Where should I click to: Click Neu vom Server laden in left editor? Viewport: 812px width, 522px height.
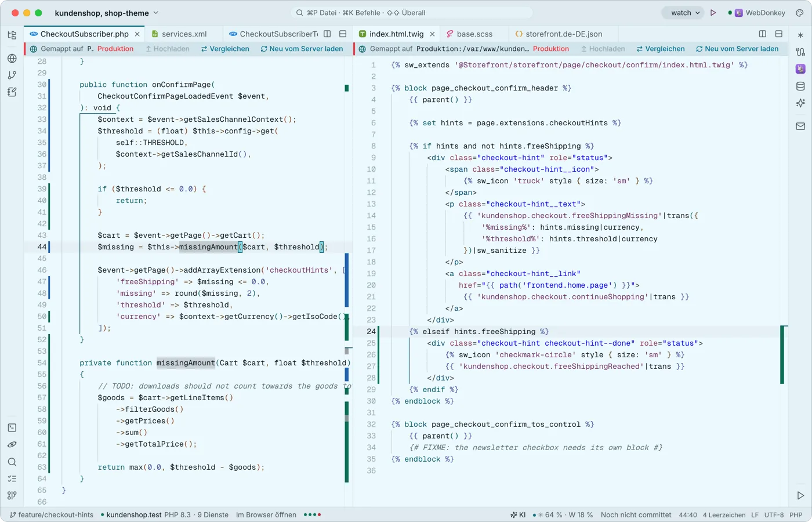click(x=302, y=49)
